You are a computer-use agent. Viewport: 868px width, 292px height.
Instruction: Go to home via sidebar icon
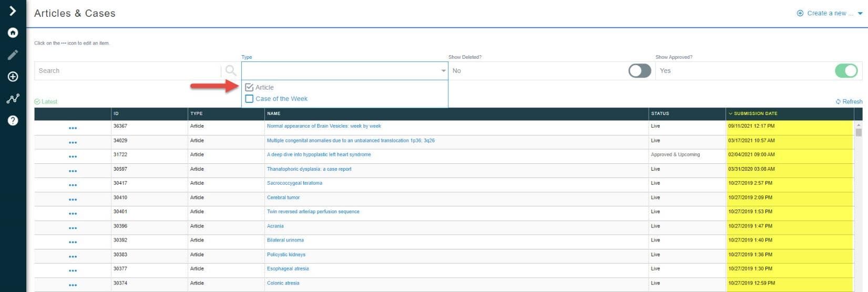[x=13, y=33]
